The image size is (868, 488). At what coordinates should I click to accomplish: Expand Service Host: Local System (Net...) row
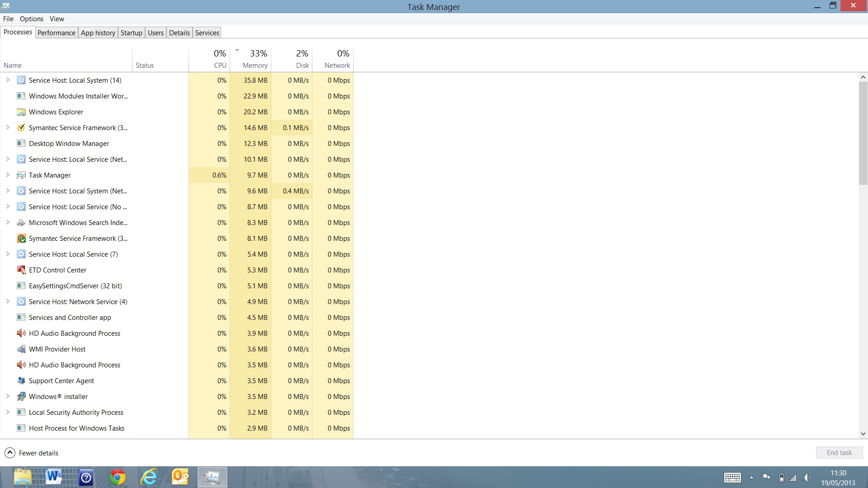(x=8, y=191)
